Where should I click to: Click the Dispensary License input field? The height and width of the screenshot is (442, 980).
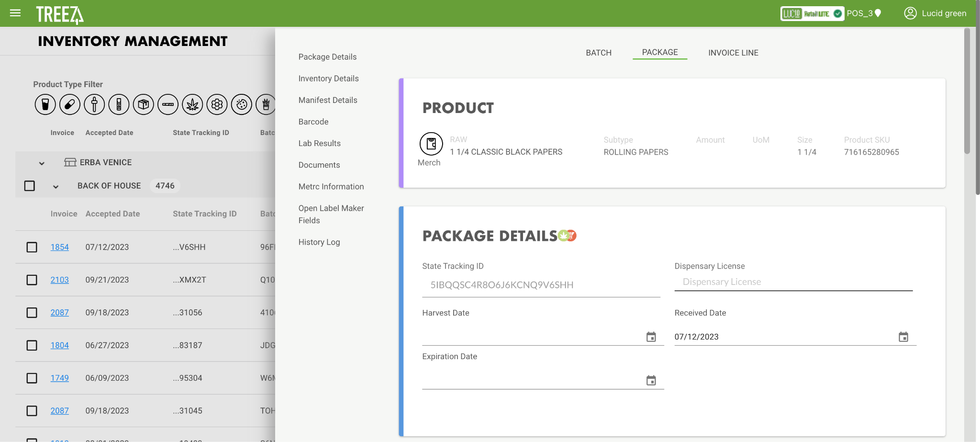coord(793,282)
